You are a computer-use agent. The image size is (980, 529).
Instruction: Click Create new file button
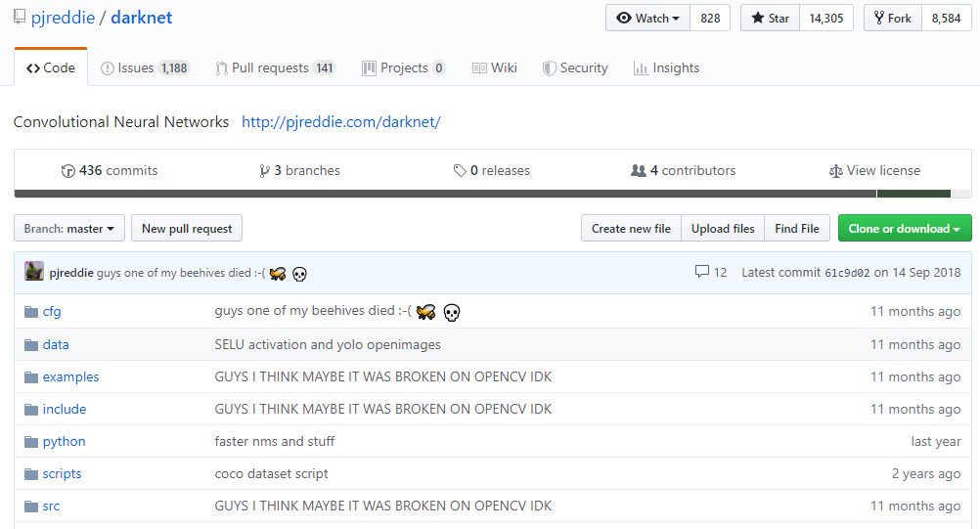[631, 229]
